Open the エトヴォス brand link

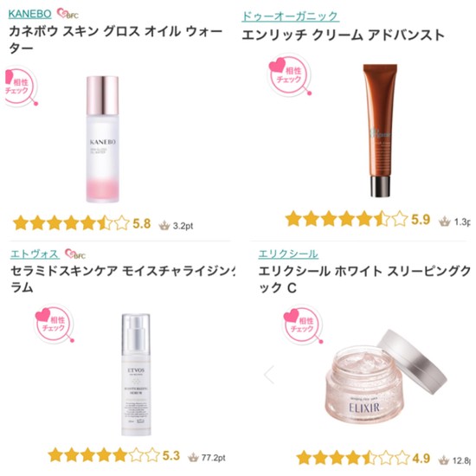35,254
